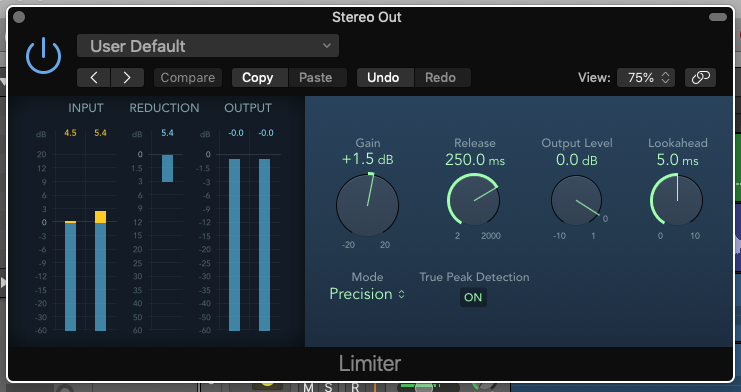
Task: Turn off True Peak Detection
Action: (x=473, y=297)
